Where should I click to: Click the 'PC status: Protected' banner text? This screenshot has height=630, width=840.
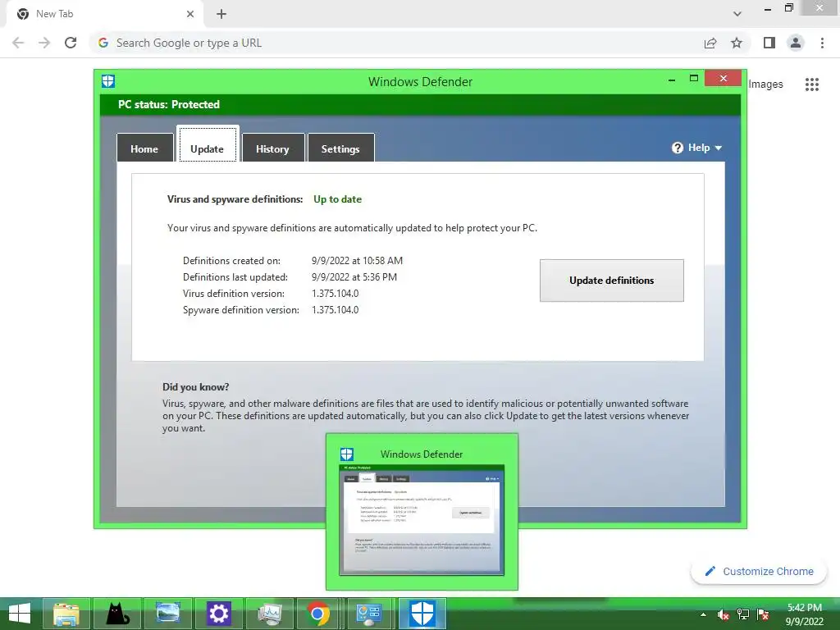[169, 104]
